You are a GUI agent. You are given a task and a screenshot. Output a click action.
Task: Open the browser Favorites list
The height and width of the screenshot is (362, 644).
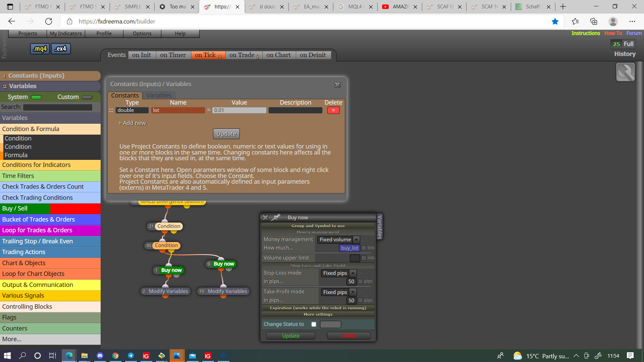pyautogui.click(x=575, y=21)
